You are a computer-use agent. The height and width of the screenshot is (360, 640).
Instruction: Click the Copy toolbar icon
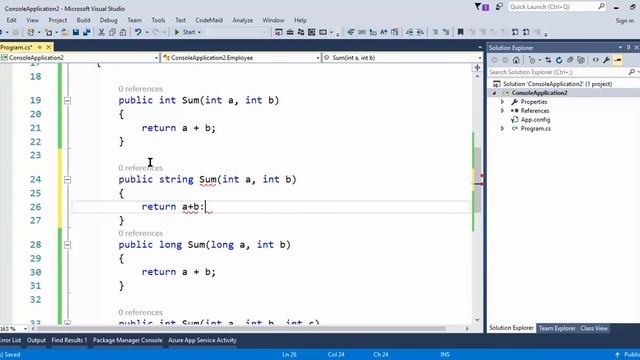point(112,32)
